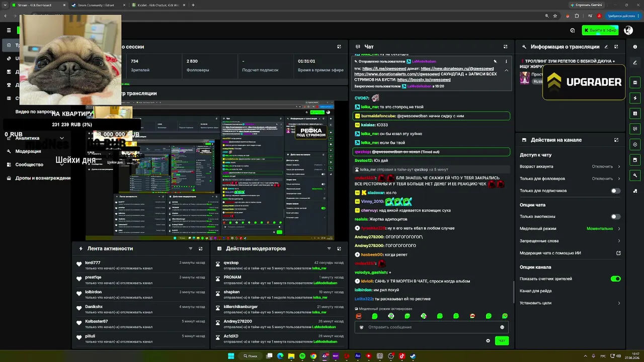
Task: Unpin the pinned chat message
Action: point(495,61)
